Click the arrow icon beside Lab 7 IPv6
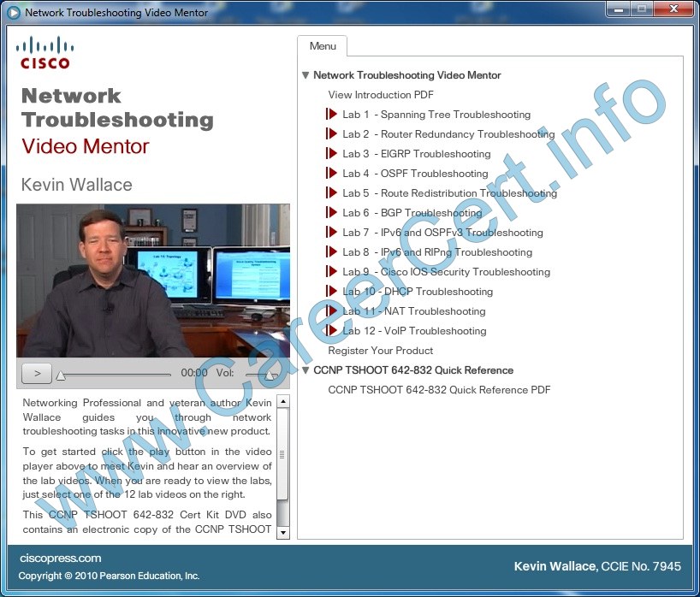Screen dimensions: 700x597 331,233
